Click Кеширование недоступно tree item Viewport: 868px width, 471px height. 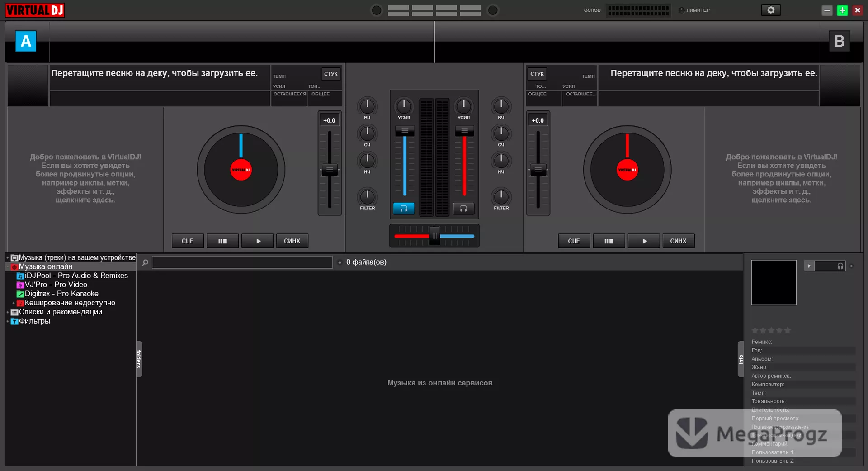[x=70, y=303]
